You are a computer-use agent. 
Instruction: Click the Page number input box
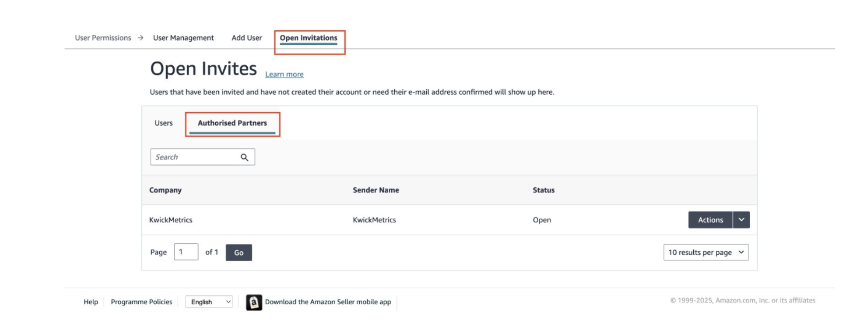coord(186,252)
